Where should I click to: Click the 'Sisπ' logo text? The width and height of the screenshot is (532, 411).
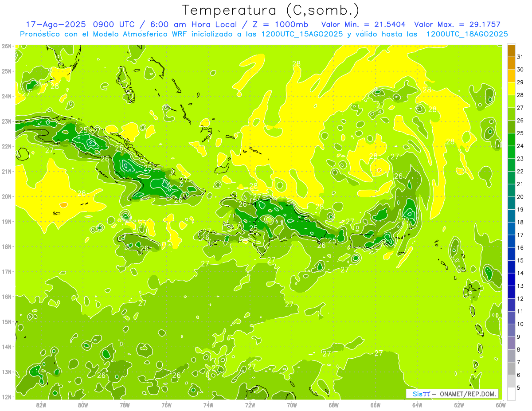click(422, 394)
